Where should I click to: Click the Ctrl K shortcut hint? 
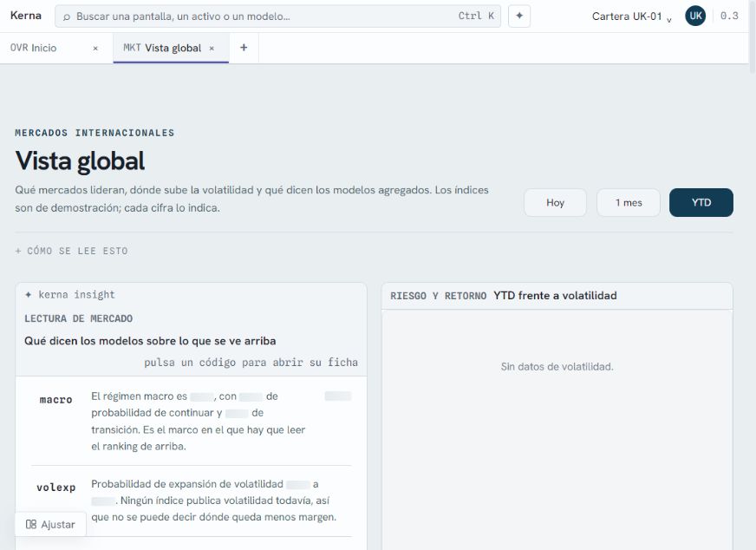476,16
